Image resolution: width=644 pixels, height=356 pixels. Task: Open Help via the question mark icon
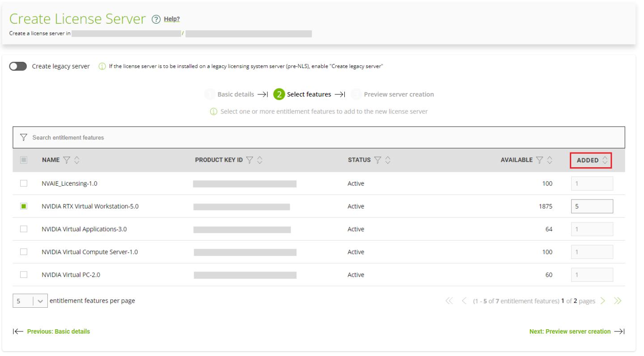(x=155, y=19)
